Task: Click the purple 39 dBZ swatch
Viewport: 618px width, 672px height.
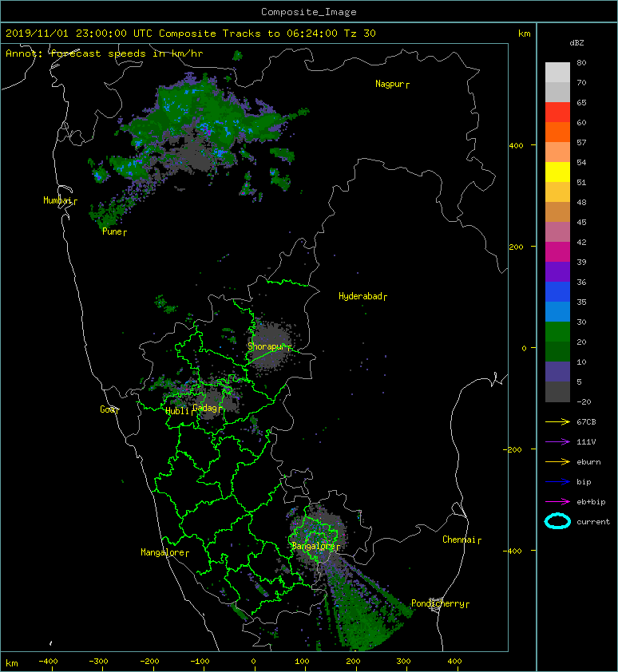Action: tap(557, 271)
